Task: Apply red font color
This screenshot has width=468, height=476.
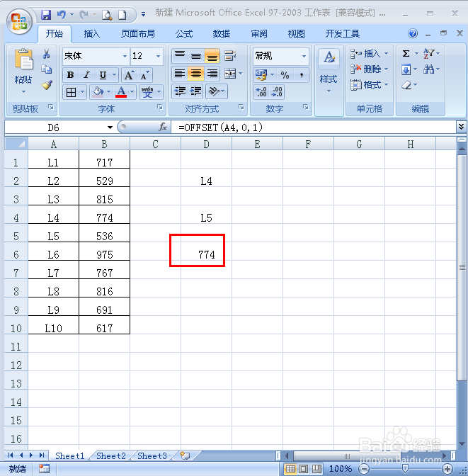Action: (121, 91)
